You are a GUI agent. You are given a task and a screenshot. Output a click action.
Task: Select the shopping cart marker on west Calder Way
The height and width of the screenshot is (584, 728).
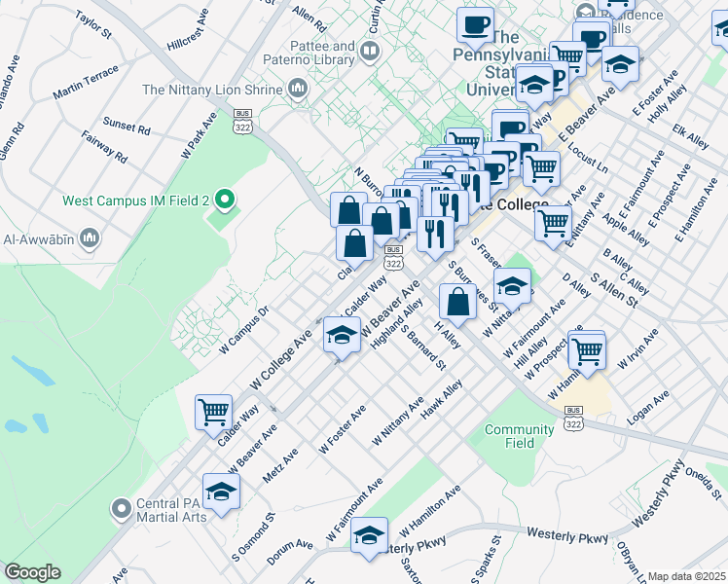click(213, 411)
